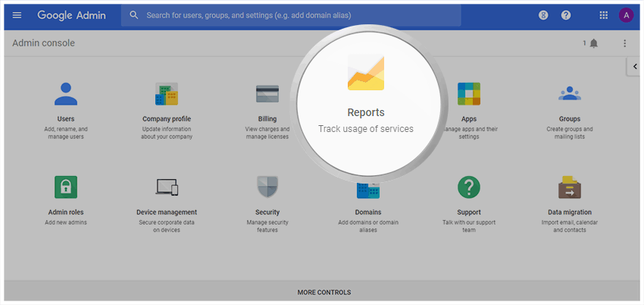Open the Help question mark icon
This screenshot has height=305, width=644.
coord(566,15)
